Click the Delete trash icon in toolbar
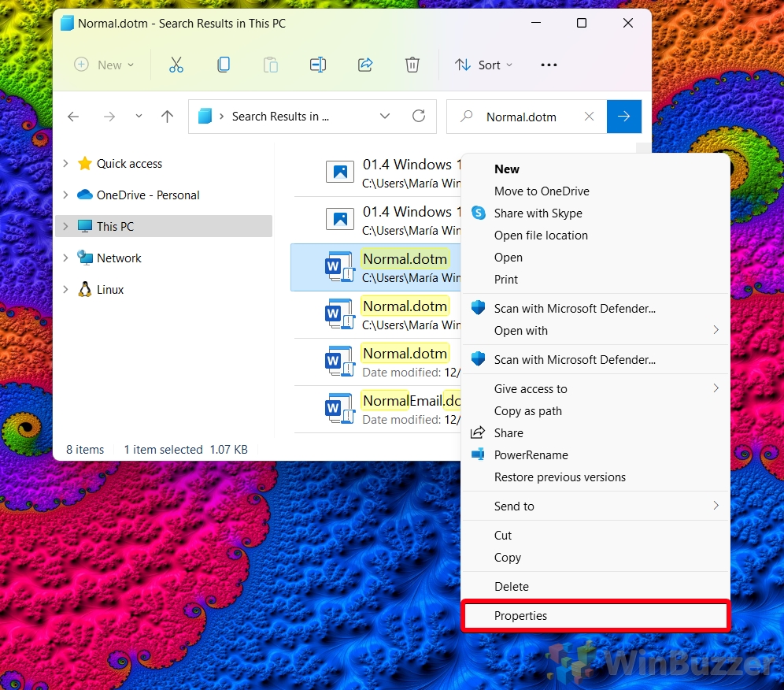 [412, 65]
